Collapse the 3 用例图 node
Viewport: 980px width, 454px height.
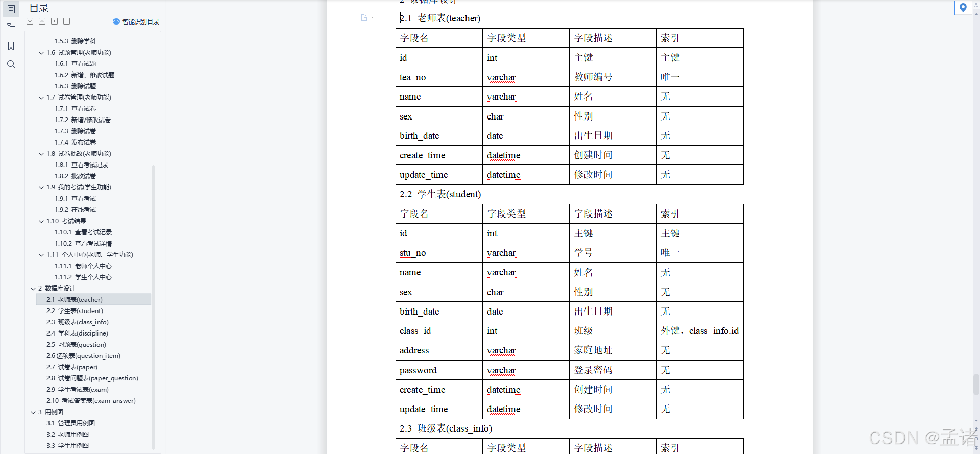point(33,412)
